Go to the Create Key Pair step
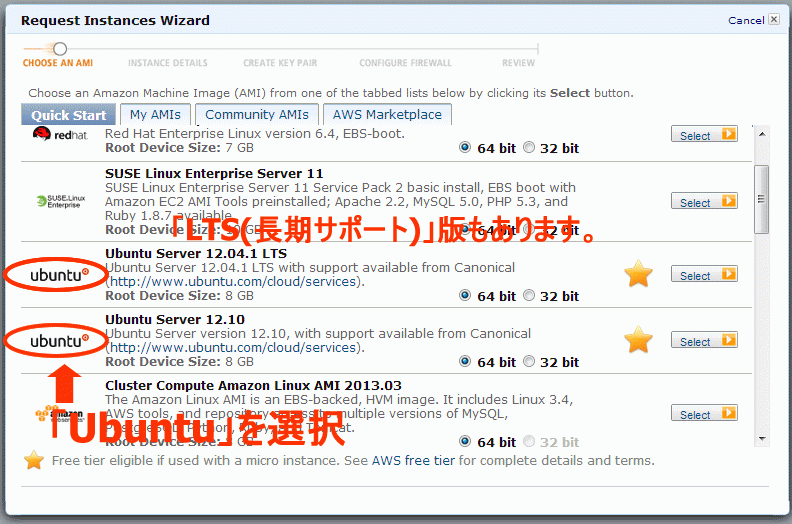The height and width of the screenshot is (524, 792). 280,63
